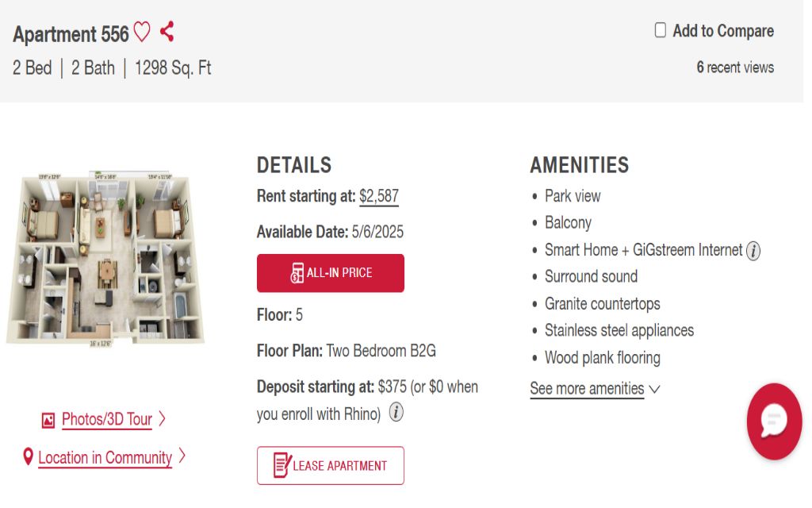The image size is (812, 508).
Task: Click chevron after Location in Community
Action: pos(182,456)
